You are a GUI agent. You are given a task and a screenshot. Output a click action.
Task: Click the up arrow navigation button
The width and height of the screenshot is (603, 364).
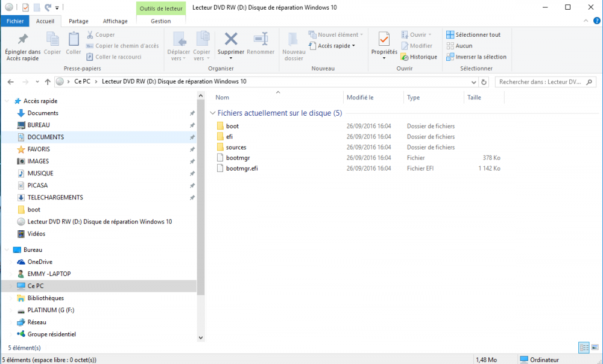[x=48, y=81]
